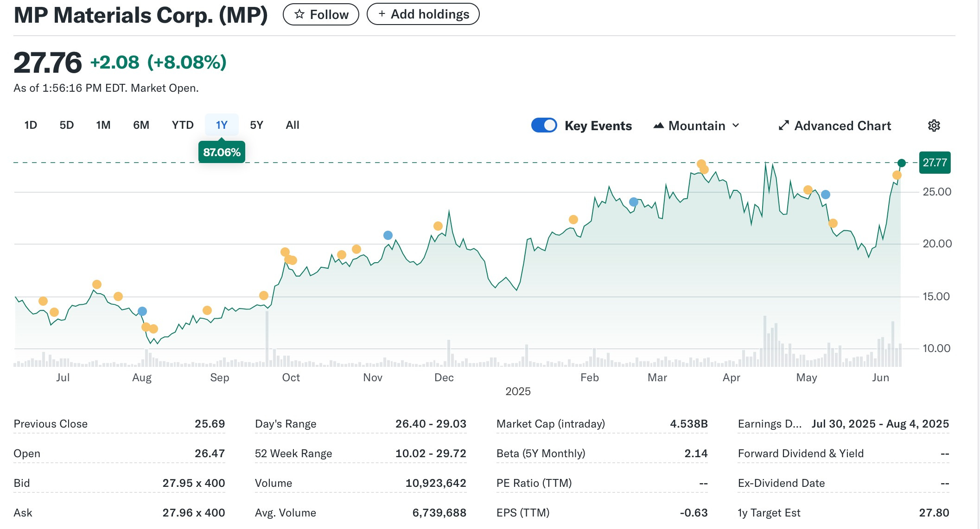Select the 5D time range tab

point(67,125)
